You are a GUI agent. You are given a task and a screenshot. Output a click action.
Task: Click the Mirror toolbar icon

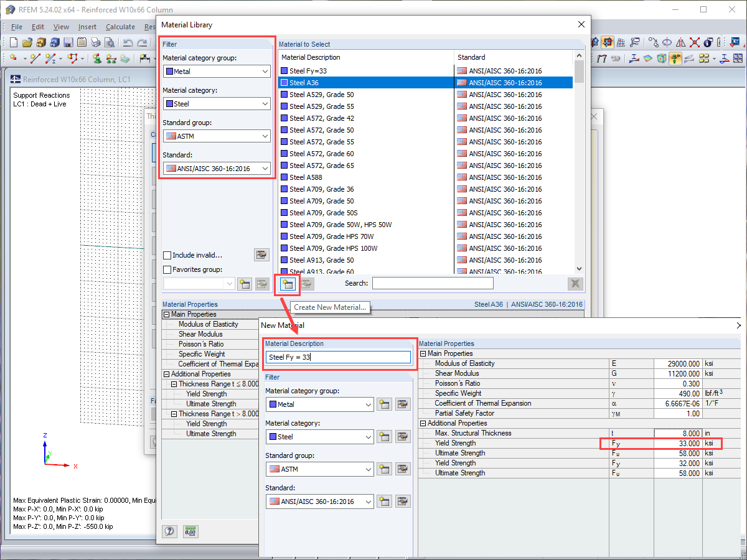pos(680,42)
